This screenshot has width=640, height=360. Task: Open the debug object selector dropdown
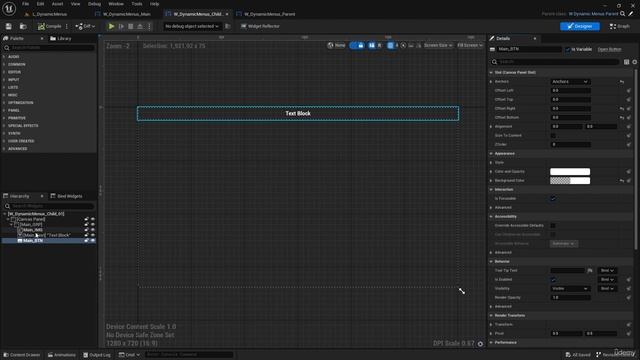tap(191, 27)
